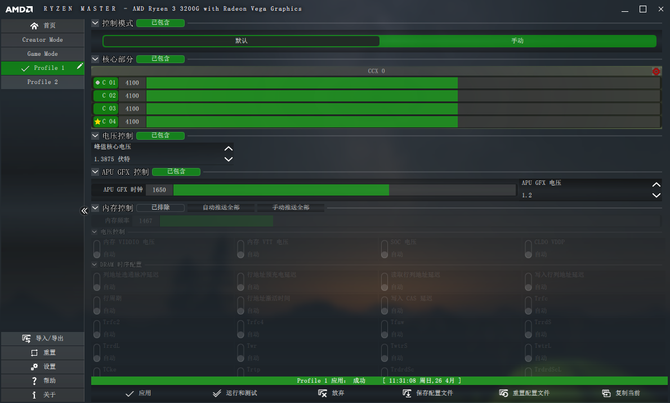Click the red CCX 0 icon

pos(656,71)
